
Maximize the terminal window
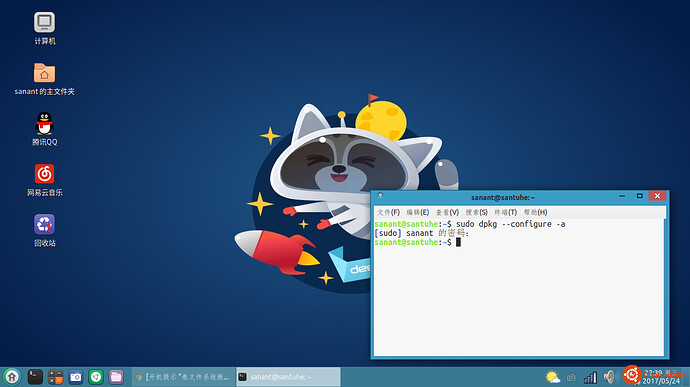(x=639, y=196)
